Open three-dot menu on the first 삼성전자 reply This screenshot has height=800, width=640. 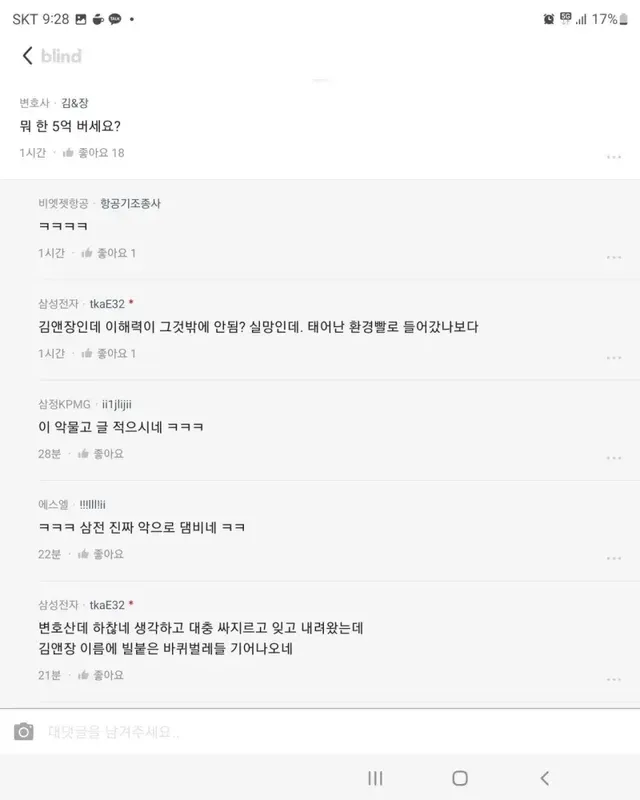613,357
